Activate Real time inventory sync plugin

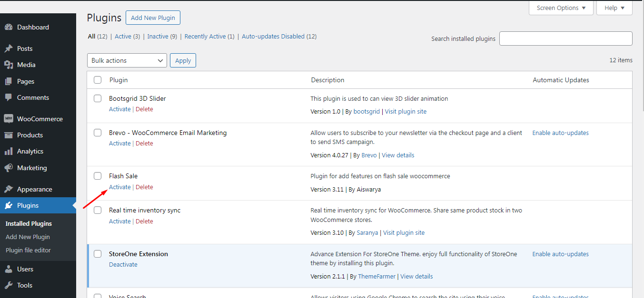tap(119, 221)
